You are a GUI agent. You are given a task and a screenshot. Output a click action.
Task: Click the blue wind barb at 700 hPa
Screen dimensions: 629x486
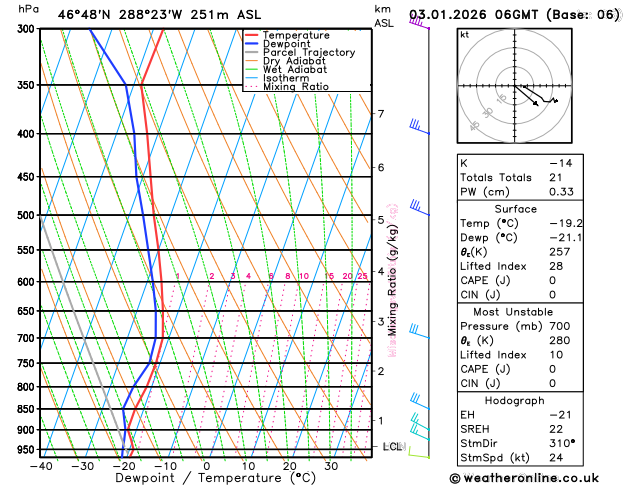pyautogui.click(x=419, y=331)
